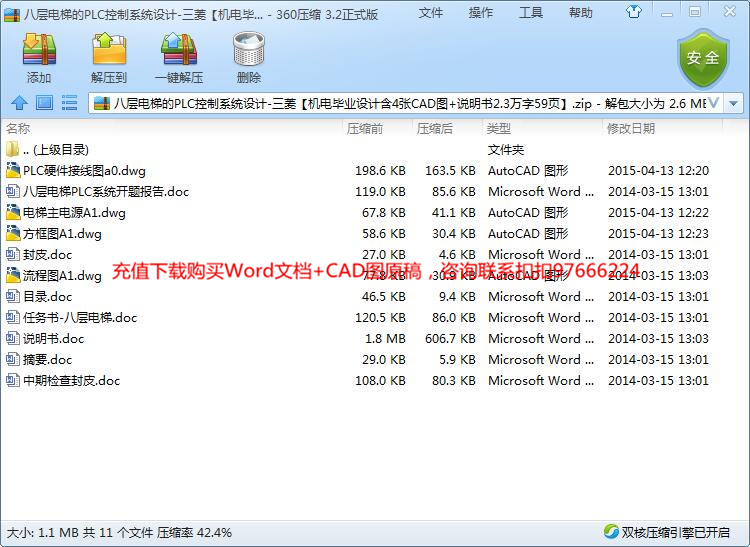Click the 双核压缩引擎已开启 status text
The width and height of the screenshot is (750, 547).
(675, 532)
